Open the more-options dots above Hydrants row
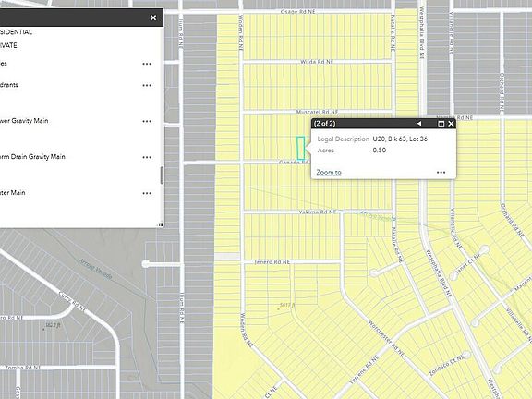 click(147, 64)
